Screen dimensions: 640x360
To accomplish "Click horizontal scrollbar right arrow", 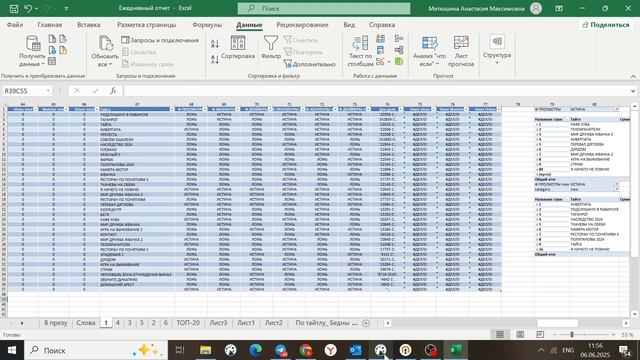I will point(626,323).
